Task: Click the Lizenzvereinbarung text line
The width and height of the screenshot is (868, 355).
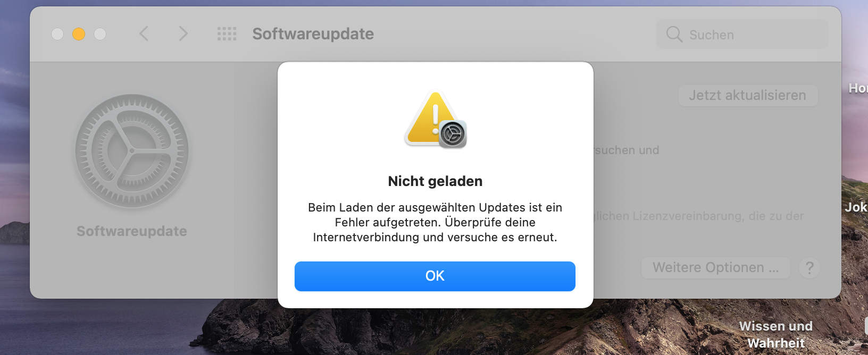Action: [698, 216]
